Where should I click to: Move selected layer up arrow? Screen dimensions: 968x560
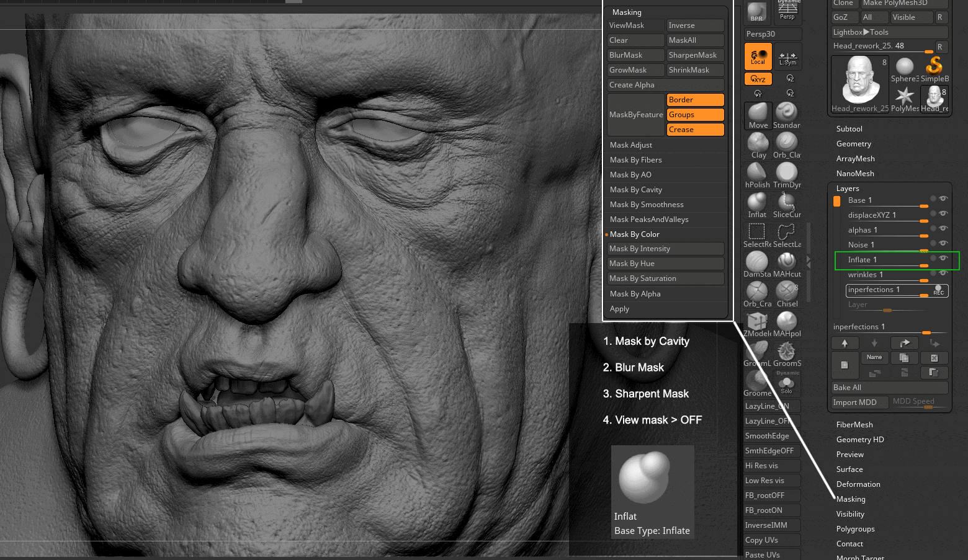(845, 343)
